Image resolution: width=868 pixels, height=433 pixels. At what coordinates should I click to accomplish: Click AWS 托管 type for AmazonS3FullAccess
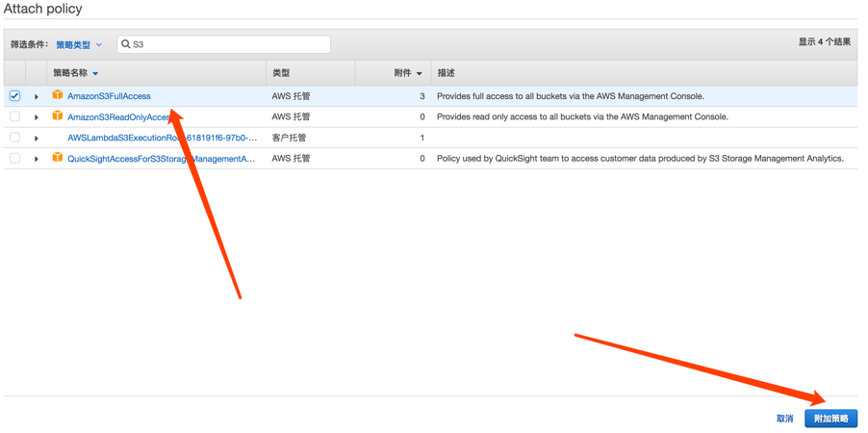click(x=292, y=96)
